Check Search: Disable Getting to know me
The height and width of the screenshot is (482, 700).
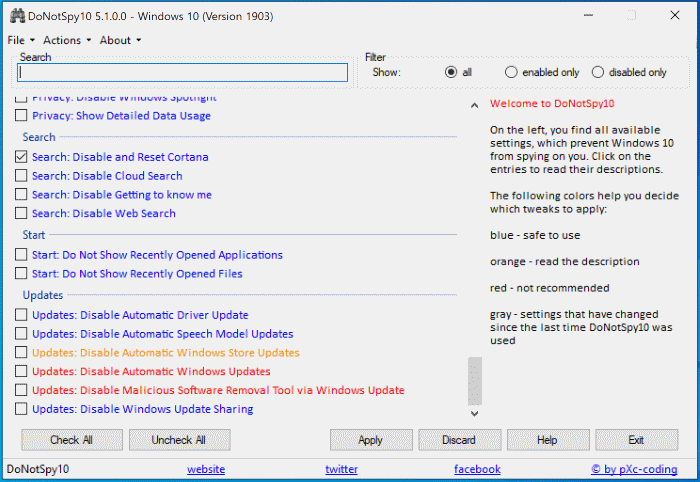click(21, 195)
